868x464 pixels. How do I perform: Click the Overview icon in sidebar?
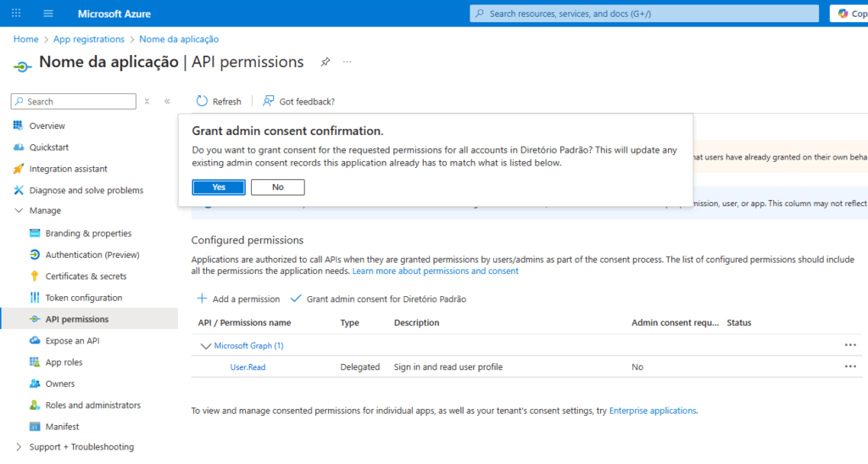19,126
